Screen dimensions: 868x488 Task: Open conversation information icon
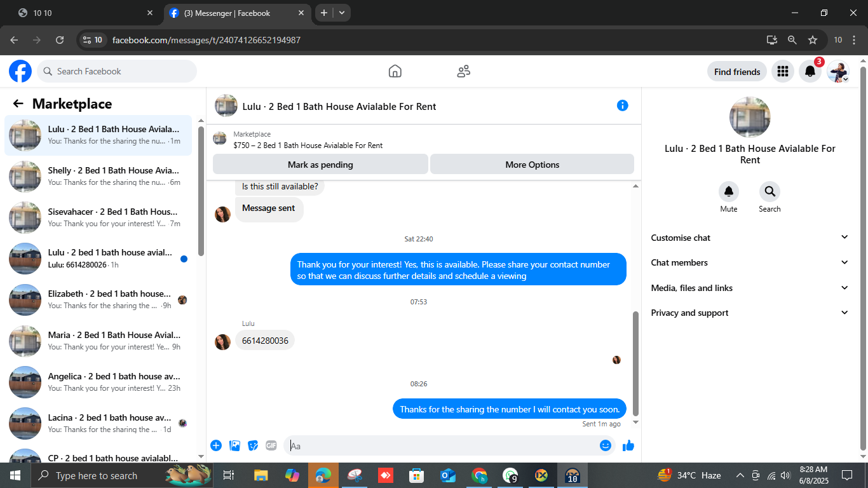(x=623, y=105)
